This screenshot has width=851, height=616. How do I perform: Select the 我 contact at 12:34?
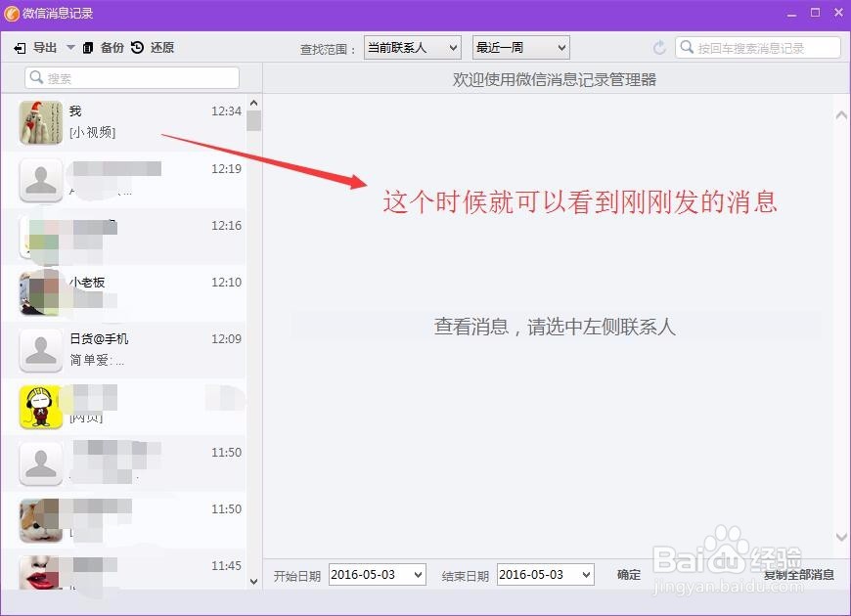pyautogui.click(x=124, y=122)
